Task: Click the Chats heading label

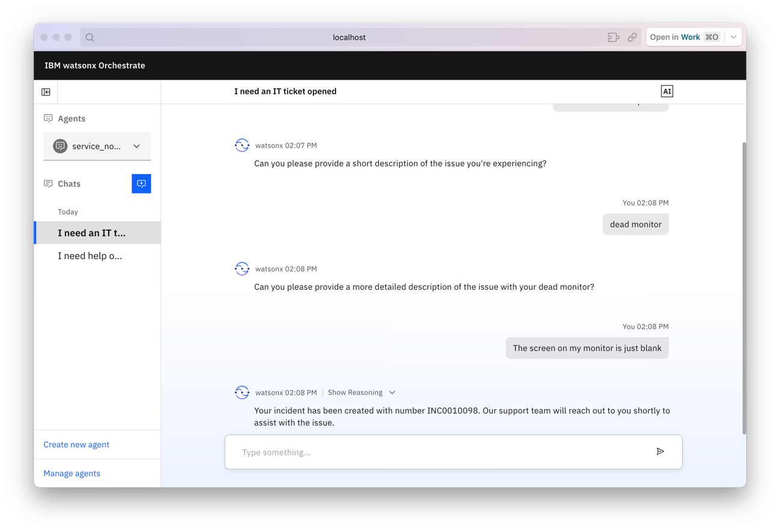Action: [x=69, y=184]
